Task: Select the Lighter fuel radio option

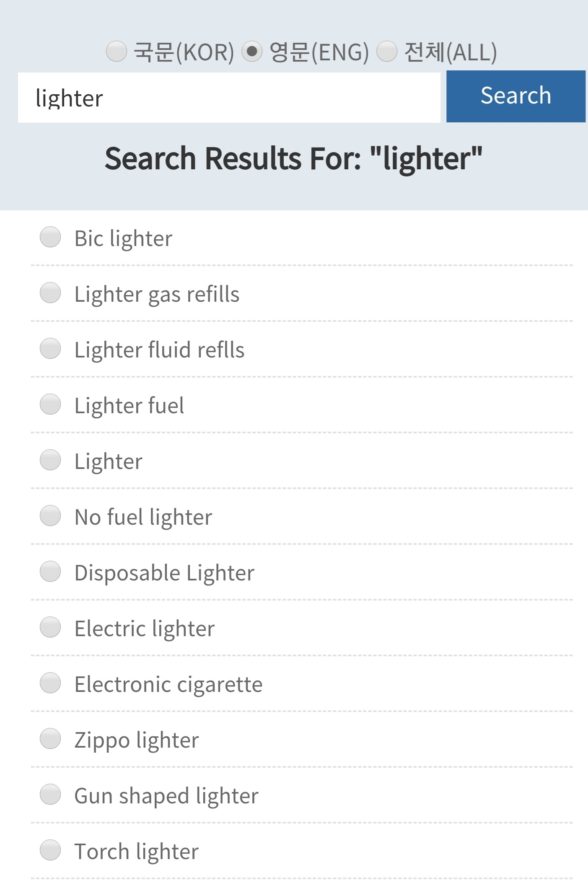Action: (50, 404)
